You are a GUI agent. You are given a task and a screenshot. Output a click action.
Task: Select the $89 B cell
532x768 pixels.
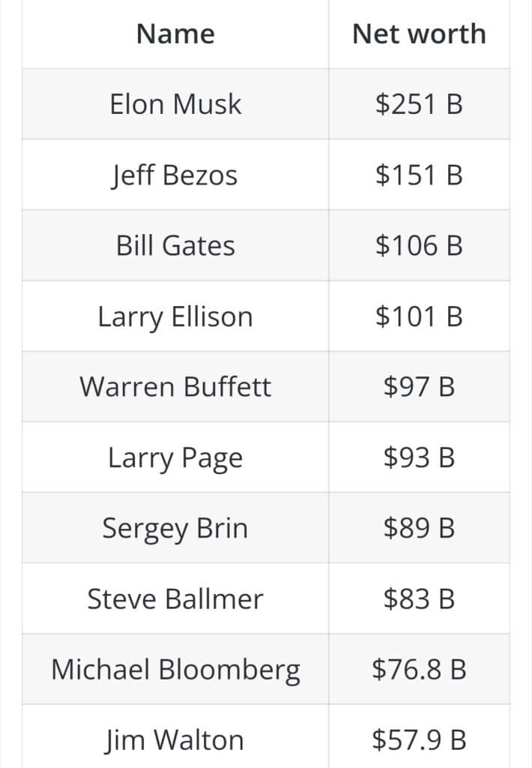(419, 527)
